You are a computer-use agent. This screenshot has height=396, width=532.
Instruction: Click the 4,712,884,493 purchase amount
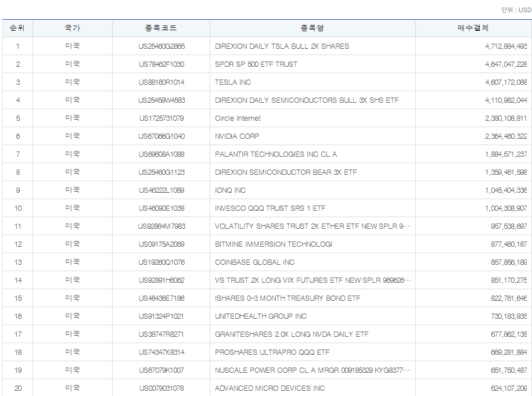click(506, 46)
